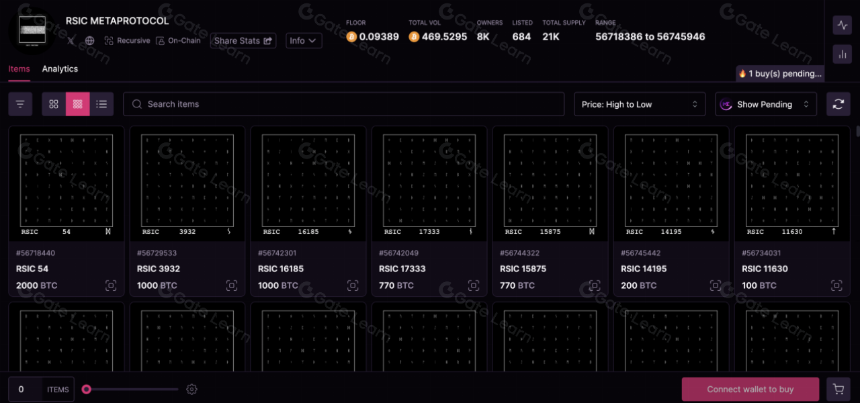Click the RSIC 15875 title text

(523, 269)
